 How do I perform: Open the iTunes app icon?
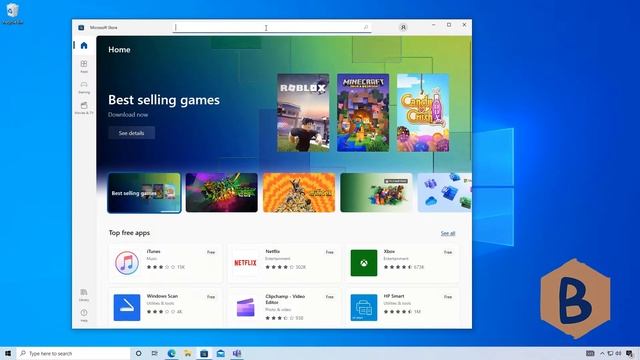pos(127,262)
